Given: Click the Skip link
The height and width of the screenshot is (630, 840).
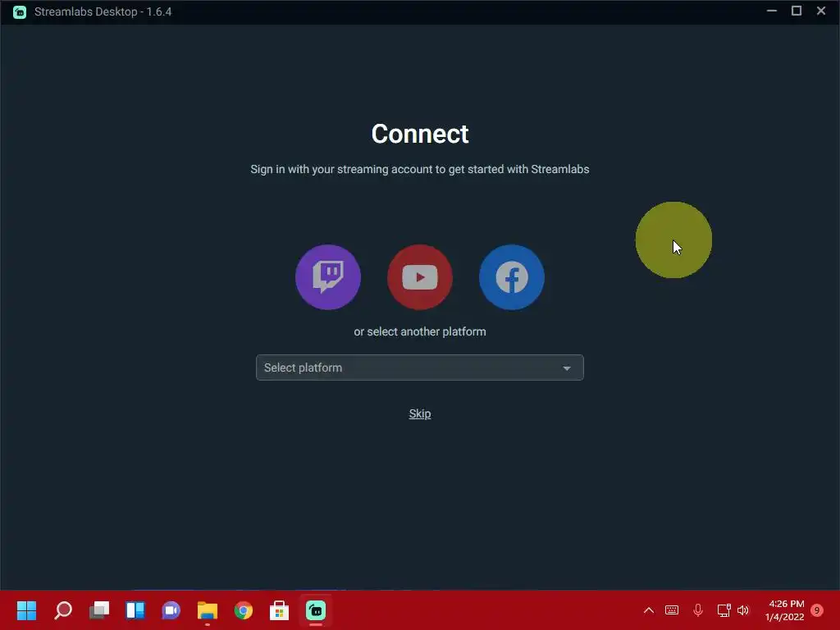Looking at the screenshot, I should coord(419,413).
